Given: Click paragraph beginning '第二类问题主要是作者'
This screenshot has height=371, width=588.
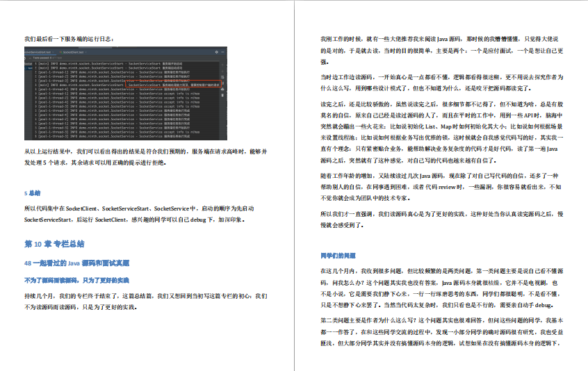Looking at the screenshot, I should pyautogui.click(x=442, y=331).
